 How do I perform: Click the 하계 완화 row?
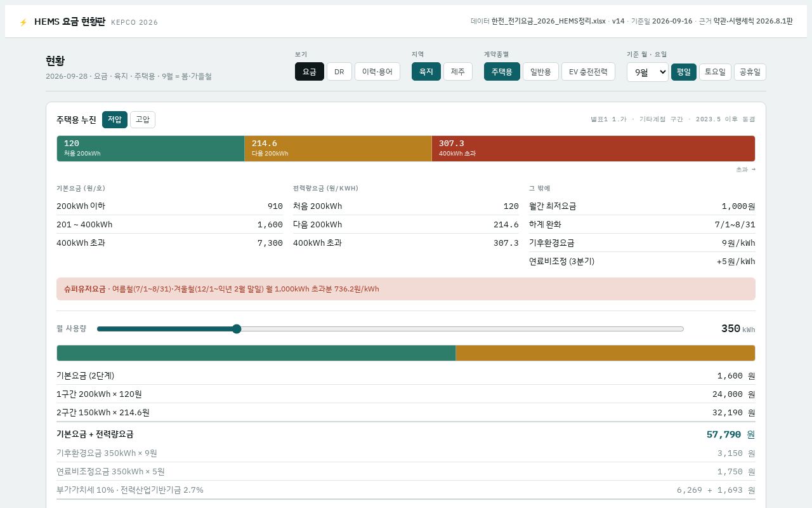[642, 225]
